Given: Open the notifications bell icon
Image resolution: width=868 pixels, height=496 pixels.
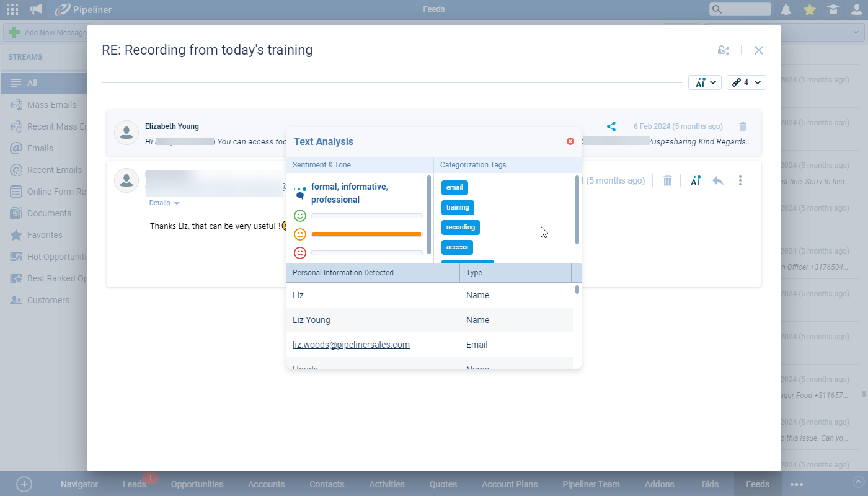Looking at the screenshot, I should (786, 9).
